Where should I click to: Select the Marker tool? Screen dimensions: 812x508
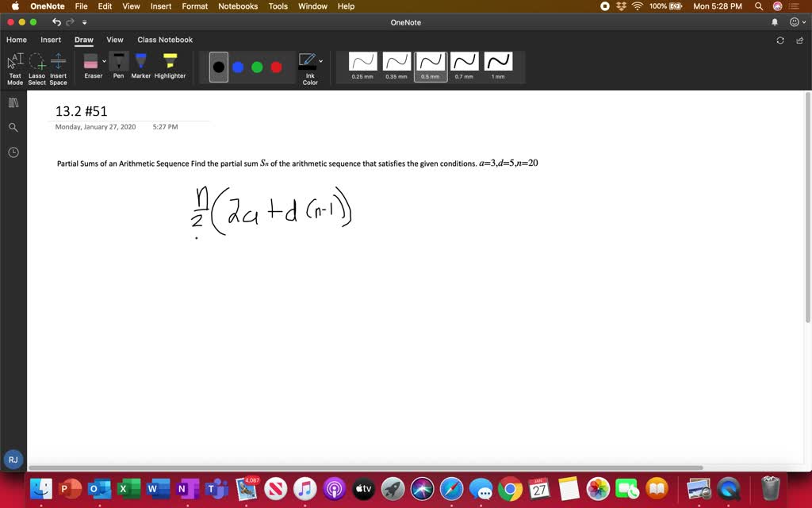click(x=140, y=62)
